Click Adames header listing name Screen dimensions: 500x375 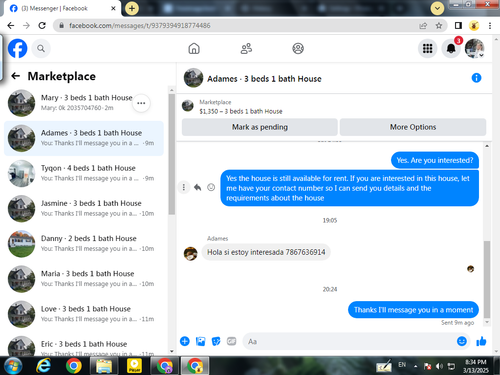(x=264, y=79)
